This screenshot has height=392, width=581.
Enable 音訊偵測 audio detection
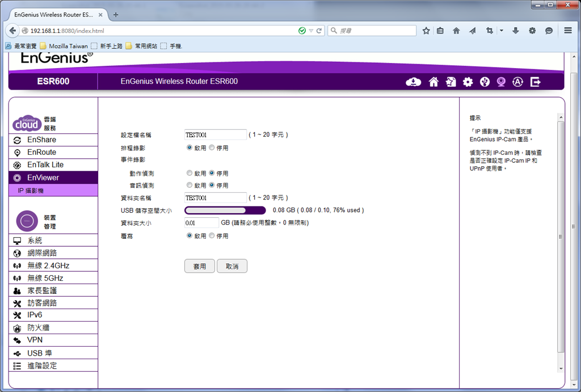190,185
